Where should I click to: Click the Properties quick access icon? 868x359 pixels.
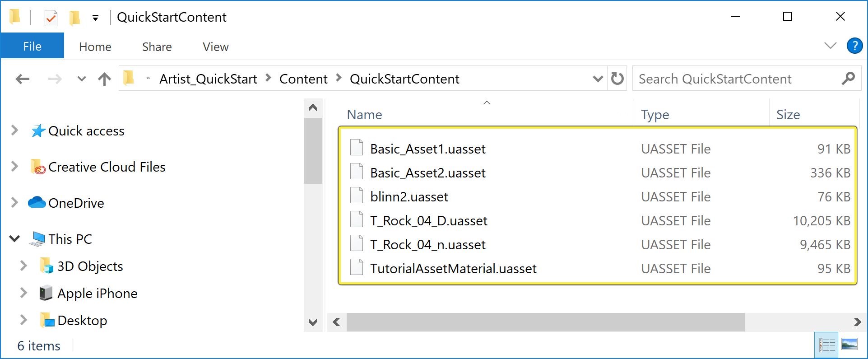(x=51, y=18)
